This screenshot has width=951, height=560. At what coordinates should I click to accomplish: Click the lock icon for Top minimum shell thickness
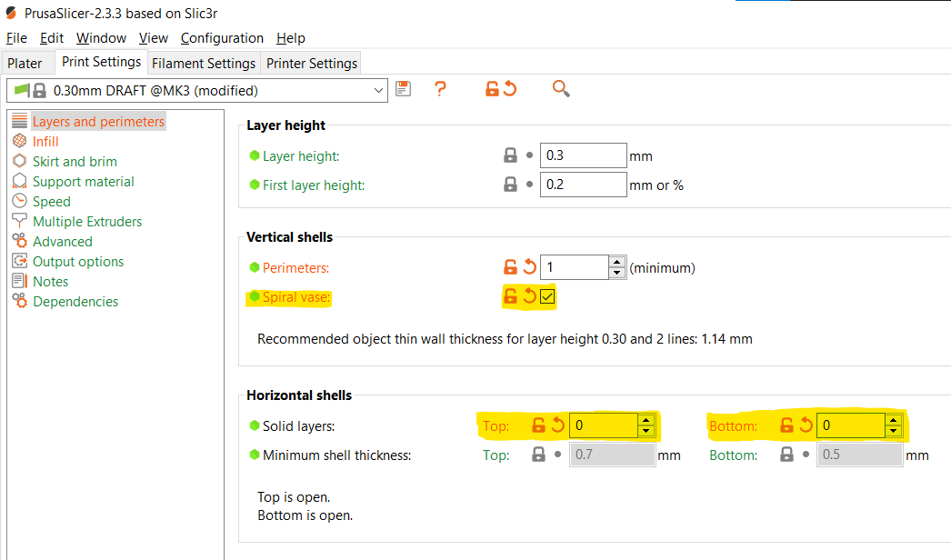pyautogui.click(x=538, y=455)
